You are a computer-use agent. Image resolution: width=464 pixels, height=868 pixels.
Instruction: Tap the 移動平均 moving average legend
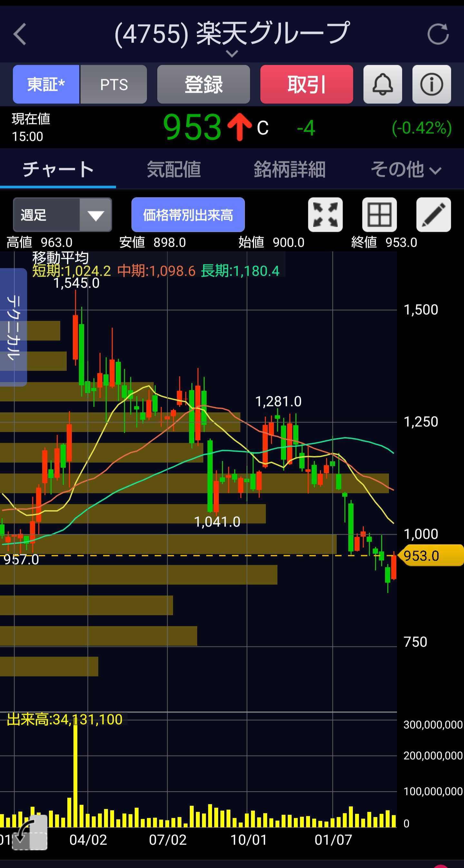(61, 258)
